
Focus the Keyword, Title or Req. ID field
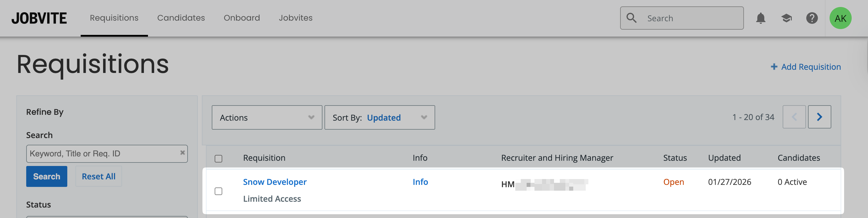103,154
